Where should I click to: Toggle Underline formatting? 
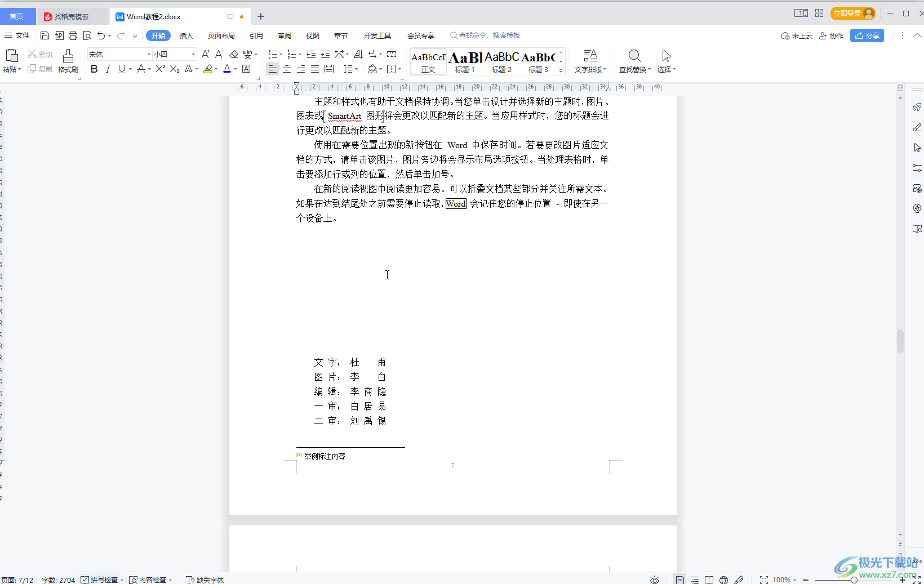click(x=122, y=69)
